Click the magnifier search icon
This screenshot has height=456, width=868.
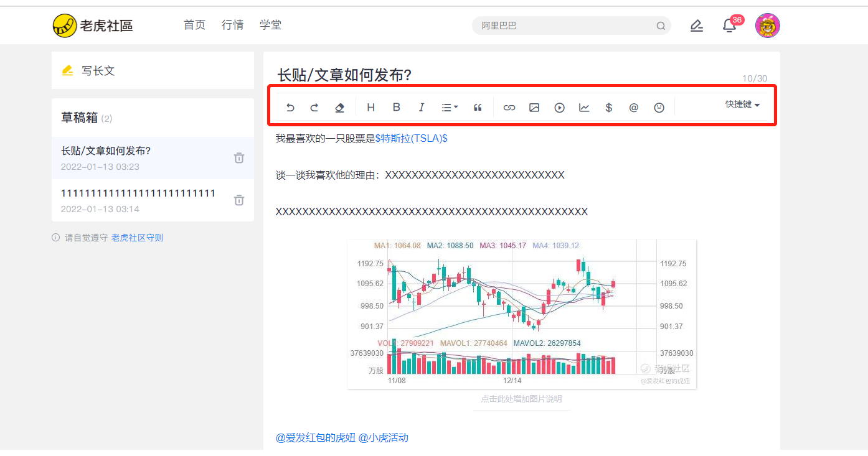[661, 26]
